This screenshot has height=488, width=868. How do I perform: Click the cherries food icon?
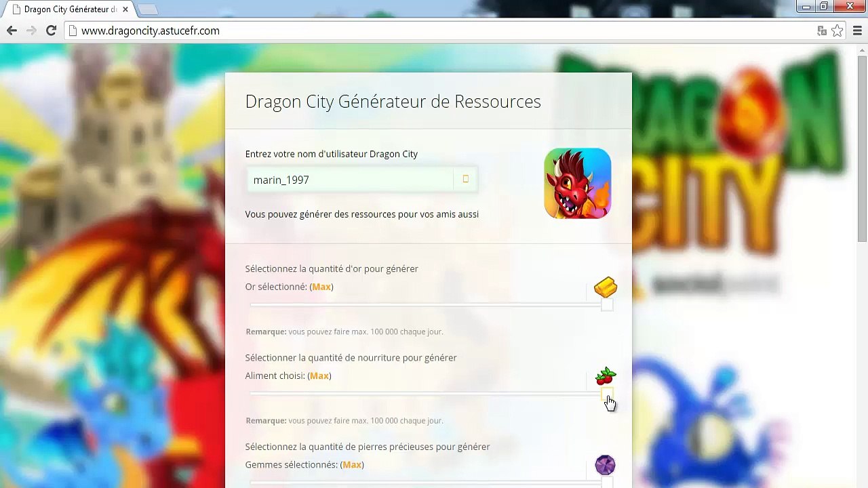pyautogui.click(x=606, y=376)
